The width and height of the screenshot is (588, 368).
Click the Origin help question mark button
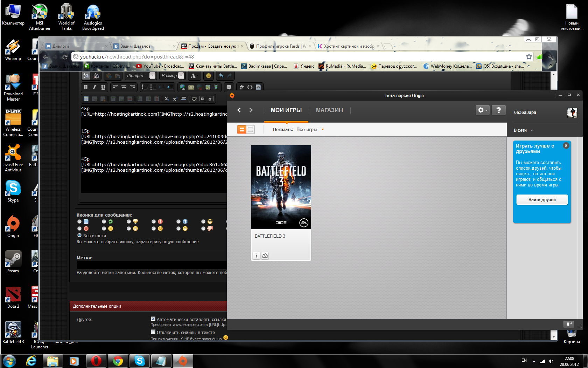pos(498,110)
